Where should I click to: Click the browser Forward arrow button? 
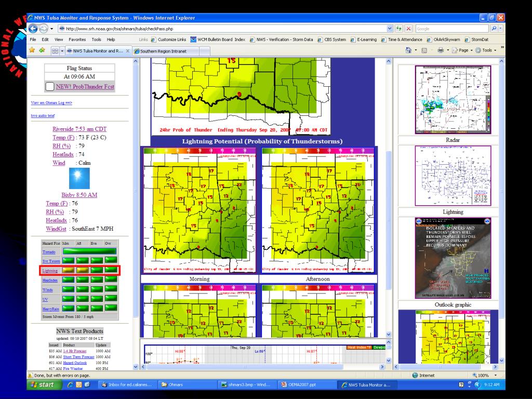[x=44, y=29]
